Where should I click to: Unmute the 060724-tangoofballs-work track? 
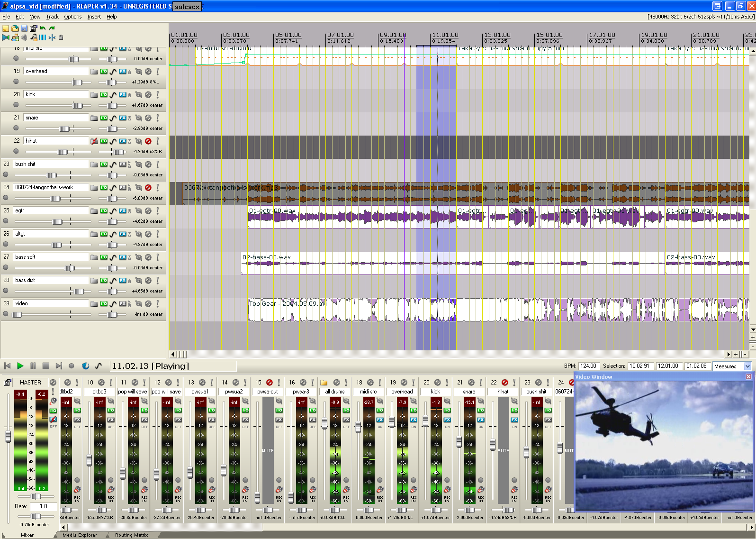[148, 188]
